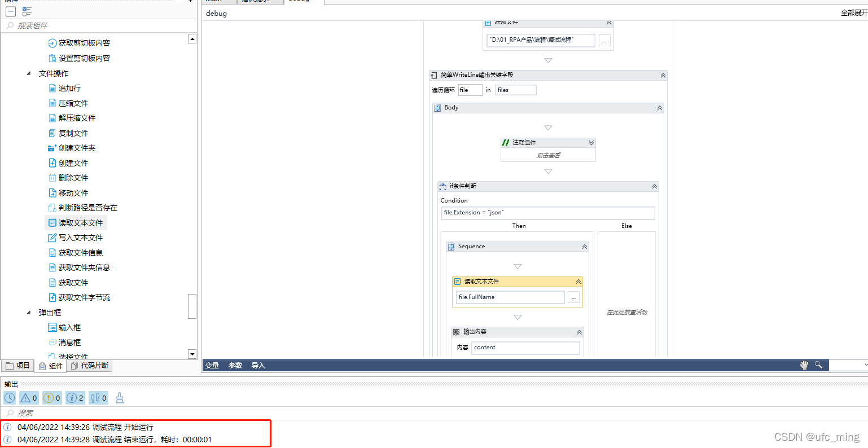Open the 参数 panel tab
This screenshot has width=868, height=448.
pos(235,366)
